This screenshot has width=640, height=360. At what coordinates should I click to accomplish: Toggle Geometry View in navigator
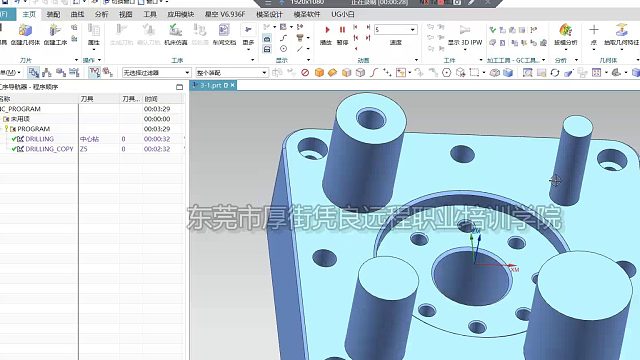coord(61,73)
